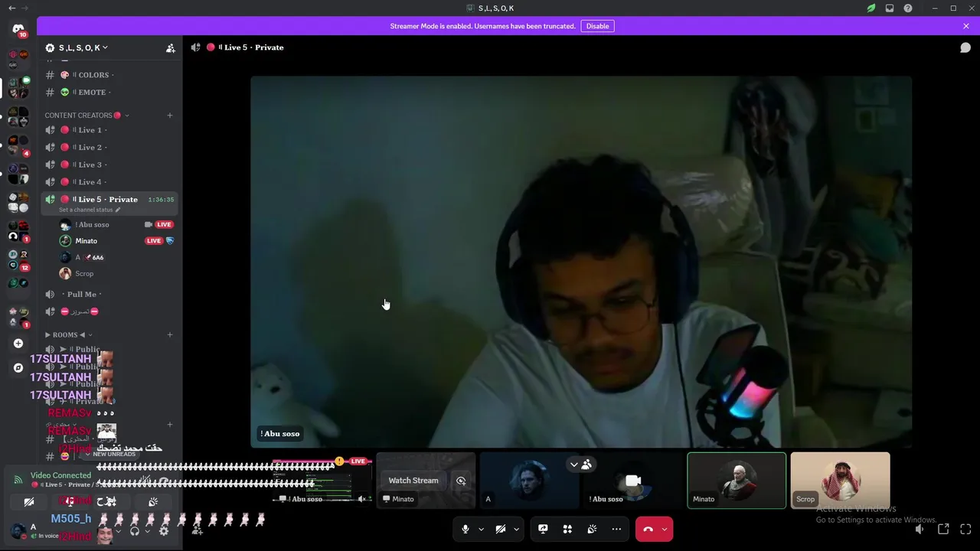980x551 pixels.
Task: Select the Abu soso LIVE stream thumbnail
Action: point(322,481)
